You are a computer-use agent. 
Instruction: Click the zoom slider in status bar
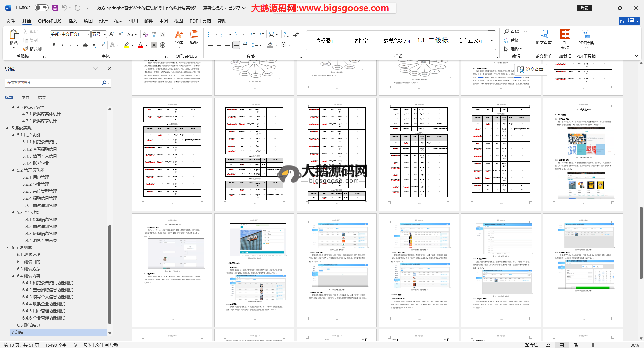coord(593,345)
